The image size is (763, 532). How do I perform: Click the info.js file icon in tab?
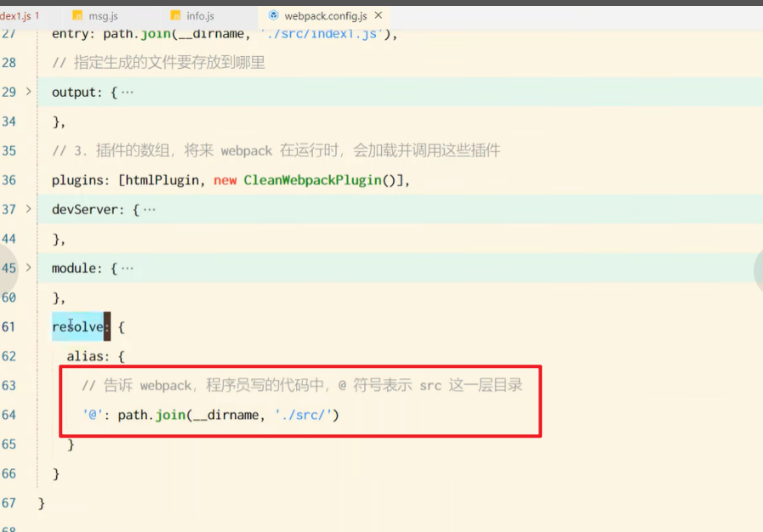click(175, 15)
